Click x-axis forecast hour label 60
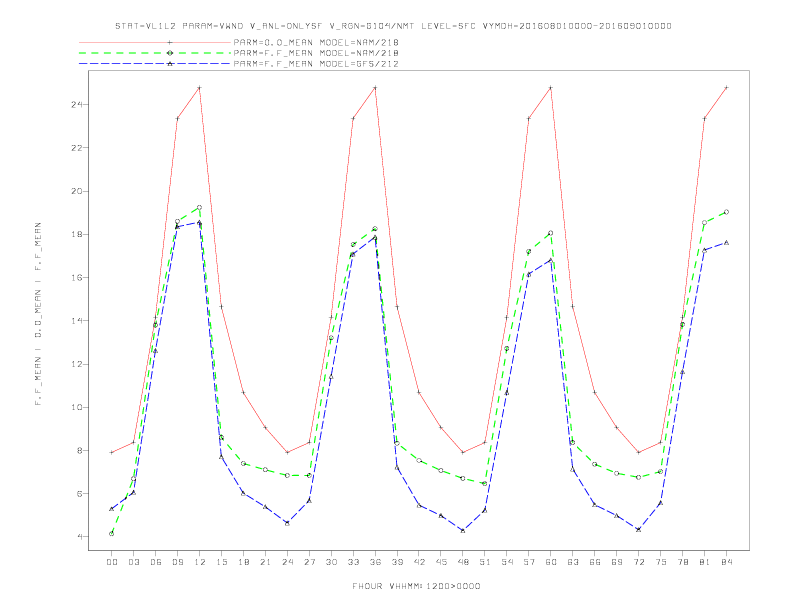 click(551, 562)
